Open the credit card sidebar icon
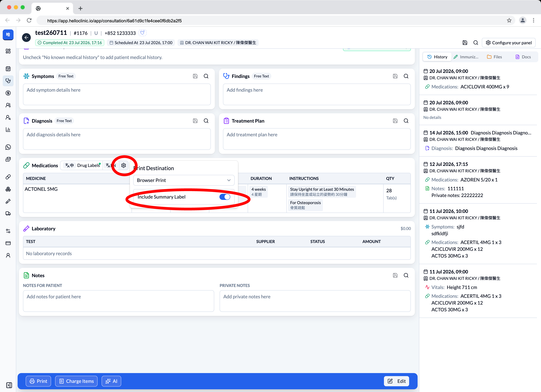Image resolution: width=541 pixels, height=392 pixels. pos(8,243)
